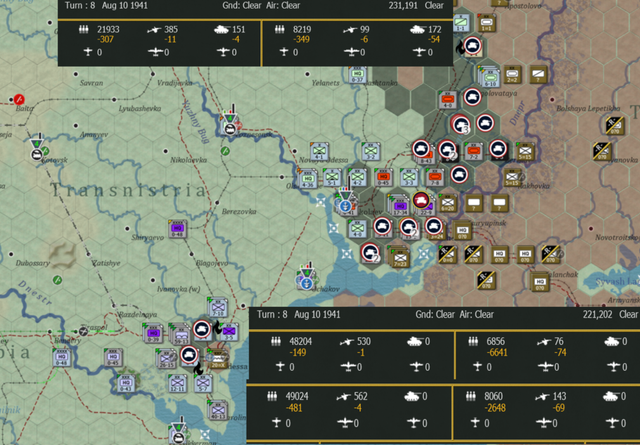640x445 pixels.
Task: Select the orange HQ 0-45 counter
Action: pos(383,178)
